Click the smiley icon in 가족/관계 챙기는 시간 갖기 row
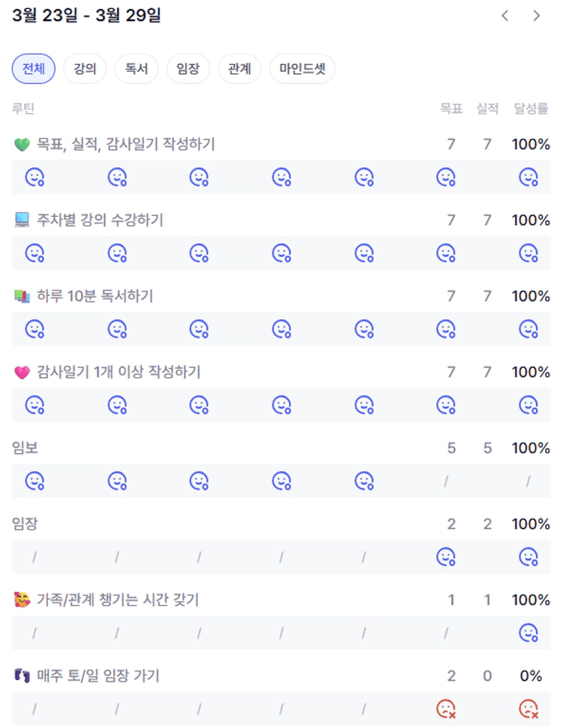This screenshot has width=566, height=728. click(x=528, y=633)
